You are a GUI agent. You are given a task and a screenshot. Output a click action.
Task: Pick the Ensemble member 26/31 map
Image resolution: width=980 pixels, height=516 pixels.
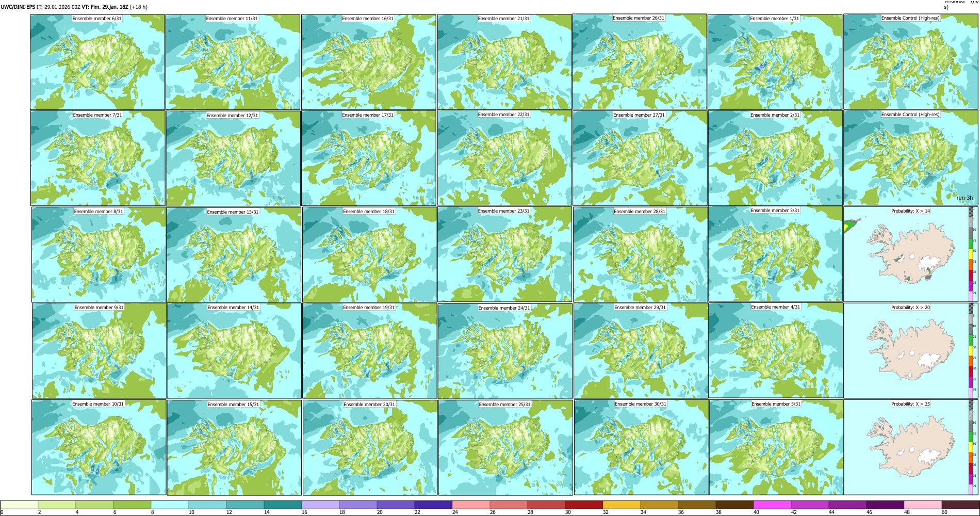[640, 62]
